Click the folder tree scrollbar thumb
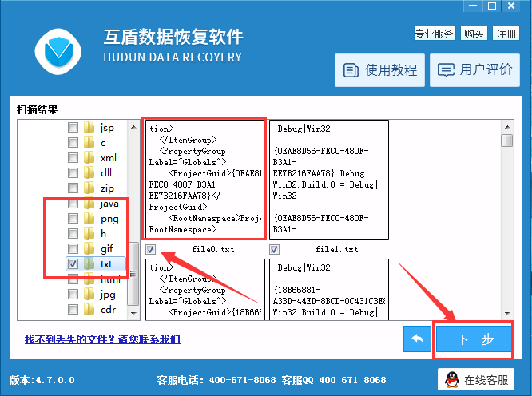 pos(133,273)
